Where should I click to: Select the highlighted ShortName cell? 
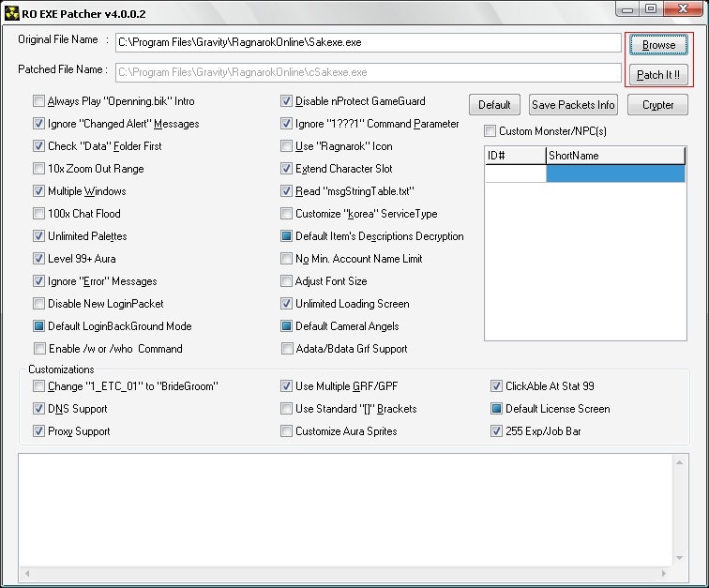pos(615,173)
